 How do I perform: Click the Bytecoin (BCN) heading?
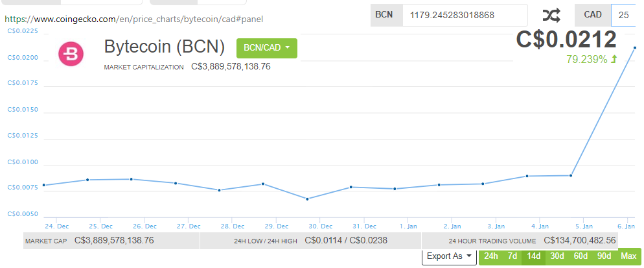click(165, 47)
